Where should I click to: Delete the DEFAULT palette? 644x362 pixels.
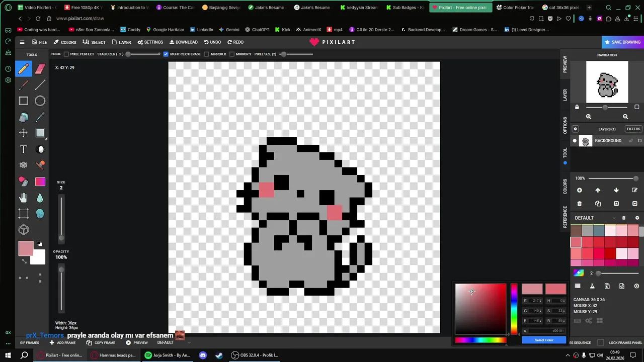[624, 218]
